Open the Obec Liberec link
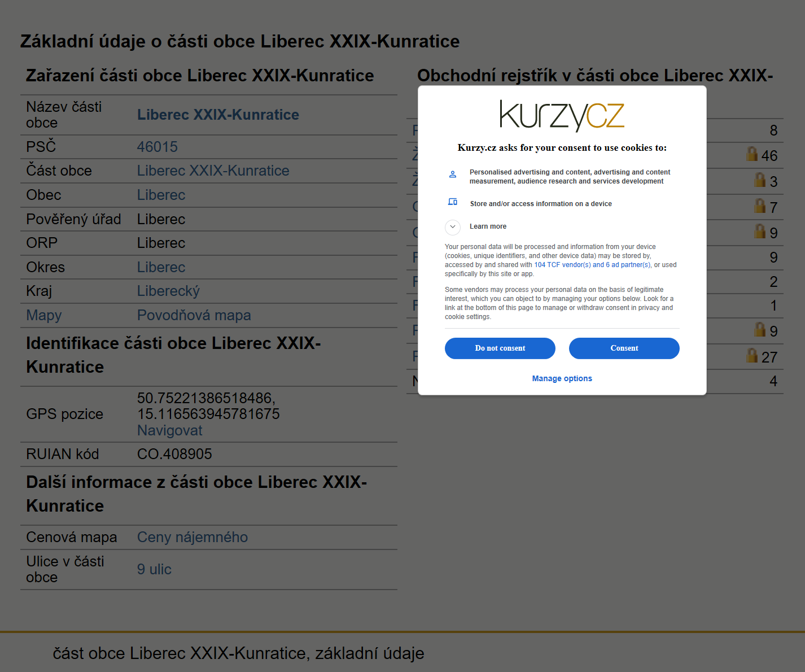 [161, 195]
